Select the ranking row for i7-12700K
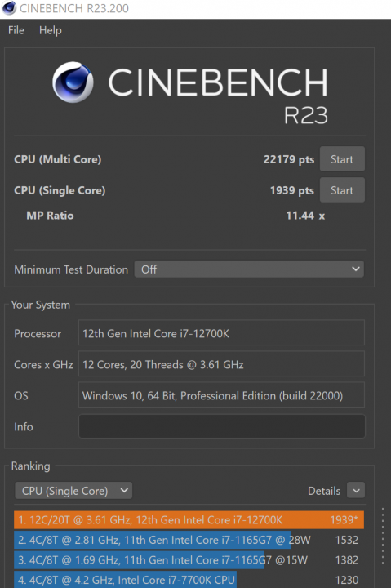This screenshot has height=588, width=391. pyautogui.click(x=189, y=519)
